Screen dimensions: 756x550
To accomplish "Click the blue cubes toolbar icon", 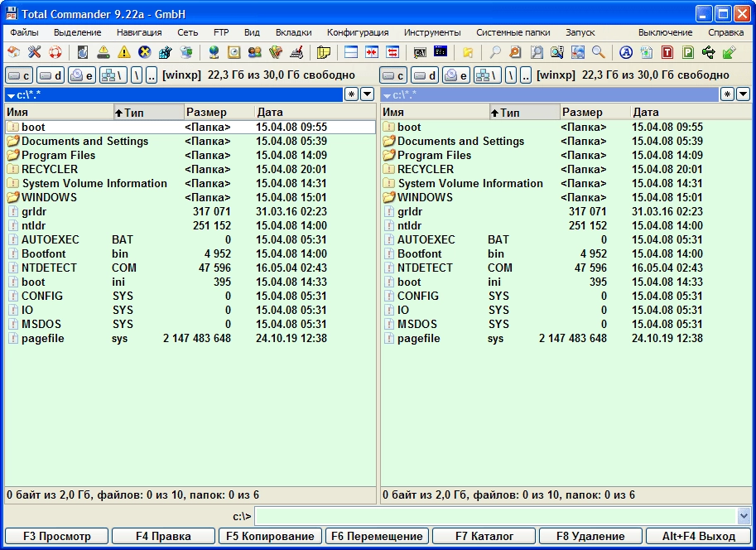I will pos(166,52).
